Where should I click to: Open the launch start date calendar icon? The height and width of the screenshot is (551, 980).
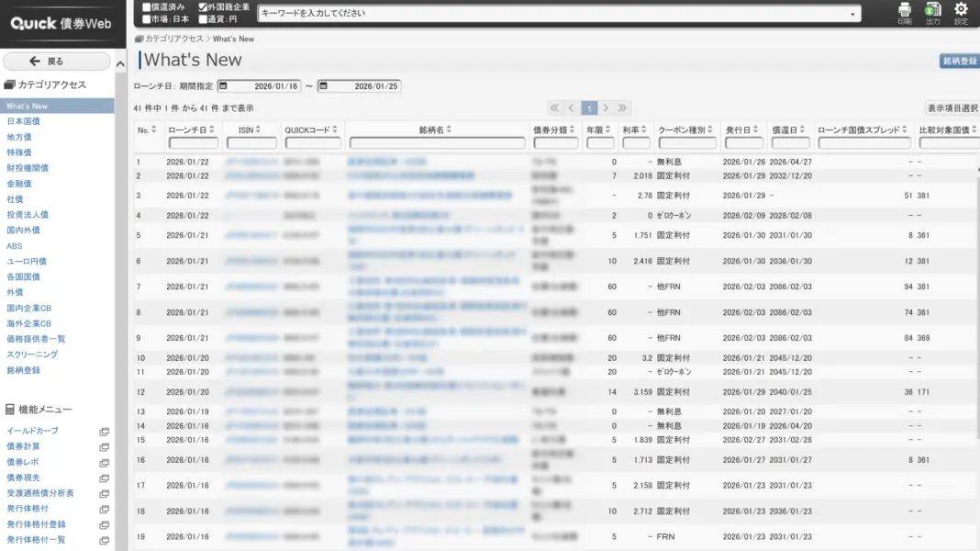(x=223, y=85)
